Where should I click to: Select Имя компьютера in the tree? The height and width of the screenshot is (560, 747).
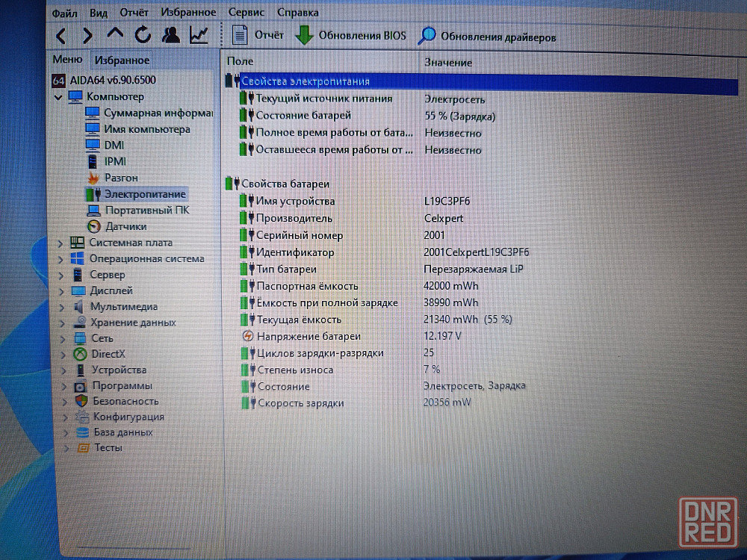point(146,129)
